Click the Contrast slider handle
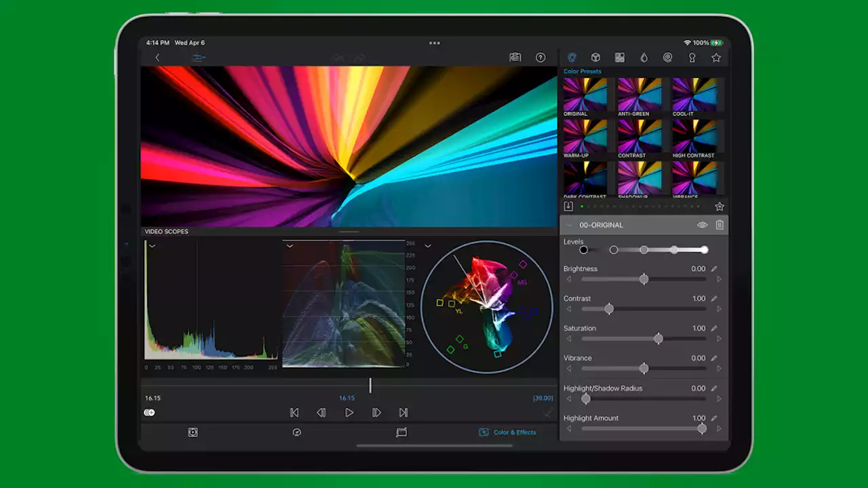This screenshot has width=868, height=488. click(609, 309)
